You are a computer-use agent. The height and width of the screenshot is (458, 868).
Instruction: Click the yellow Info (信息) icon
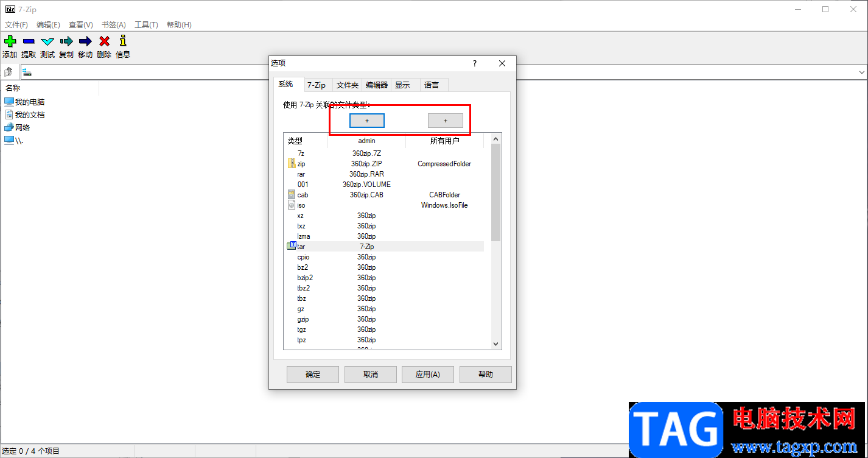click(x=123, y=41)
